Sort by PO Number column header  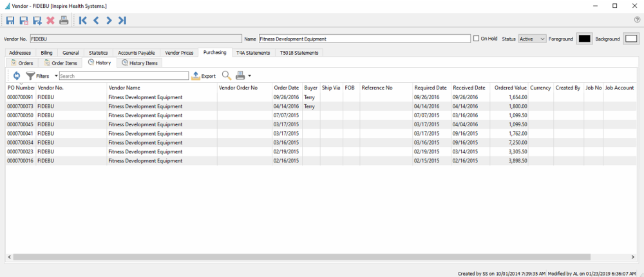click(x=21, y=88)
